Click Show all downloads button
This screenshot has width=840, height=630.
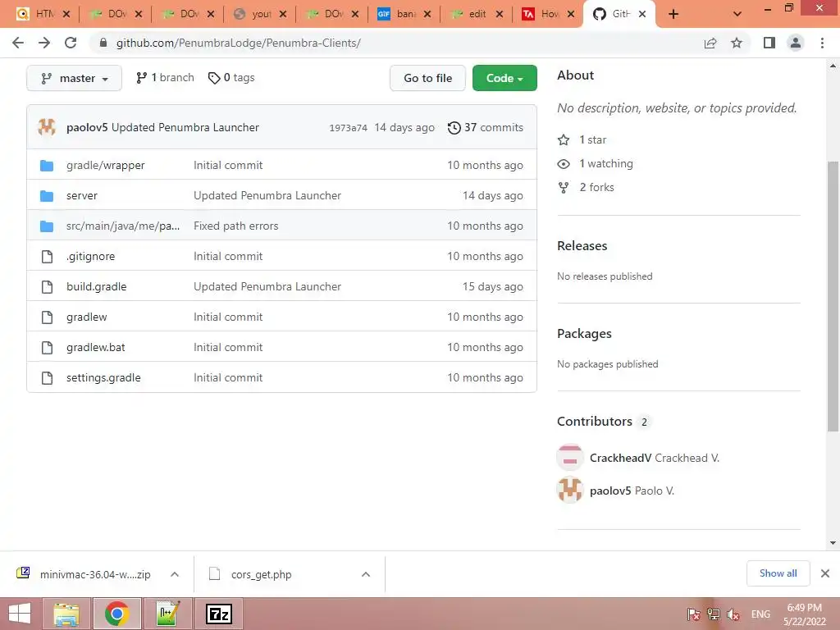pyautogui.click(x=778, y=573)
